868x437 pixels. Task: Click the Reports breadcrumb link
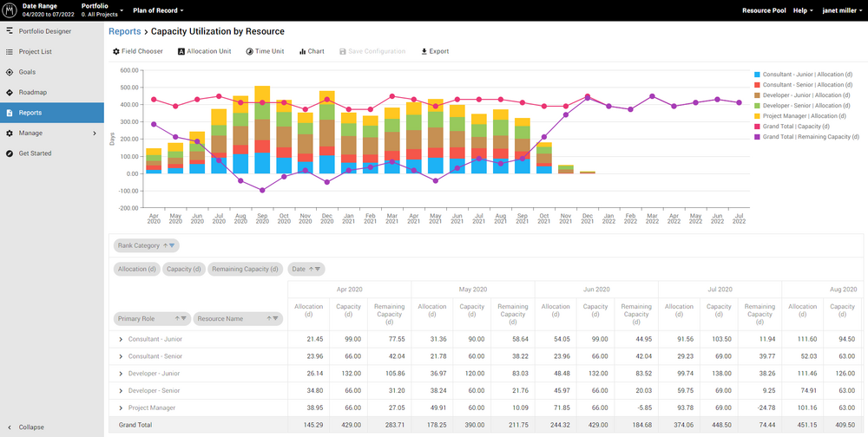pyautogui.click(x=124, y=31)
